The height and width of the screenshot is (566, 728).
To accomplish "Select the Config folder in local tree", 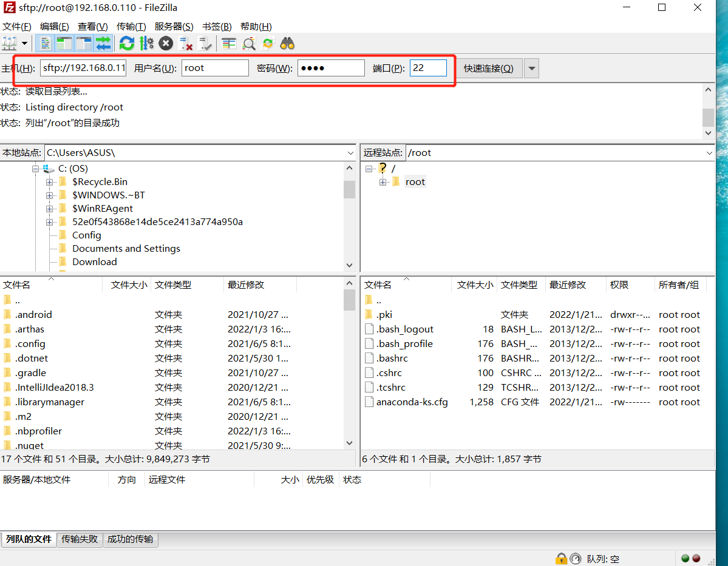I will 86,235.
